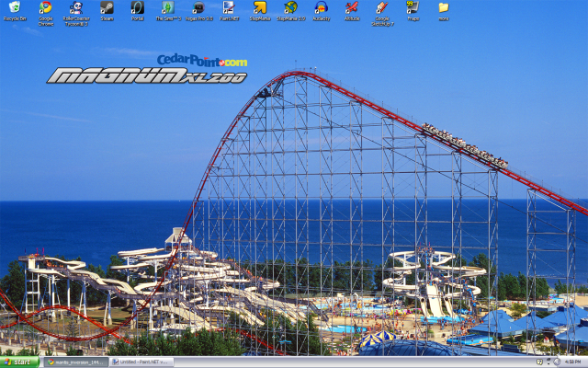Switch to the Chrome taskbar window
The image size is (588, 368).
pyautogui.click(x=76, y=362)
